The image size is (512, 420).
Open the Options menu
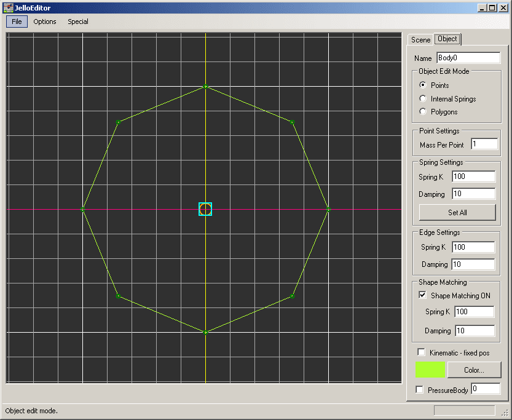45,22
